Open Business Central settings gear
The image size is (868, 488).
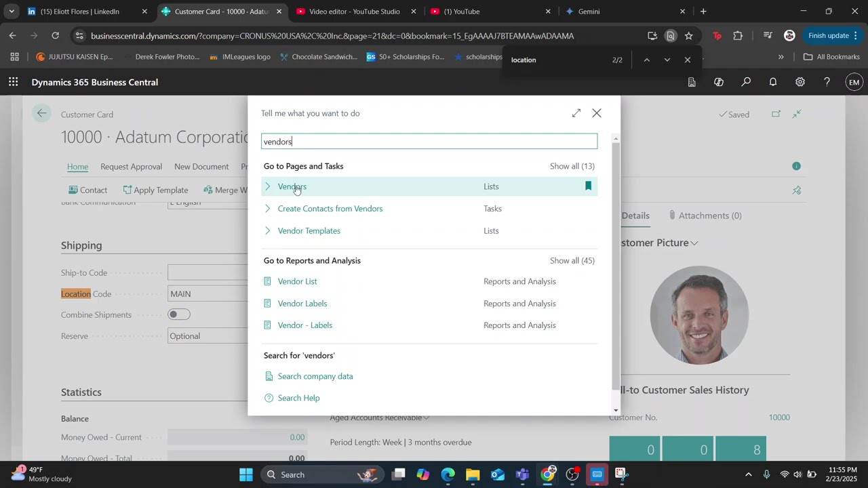point(800,82)
